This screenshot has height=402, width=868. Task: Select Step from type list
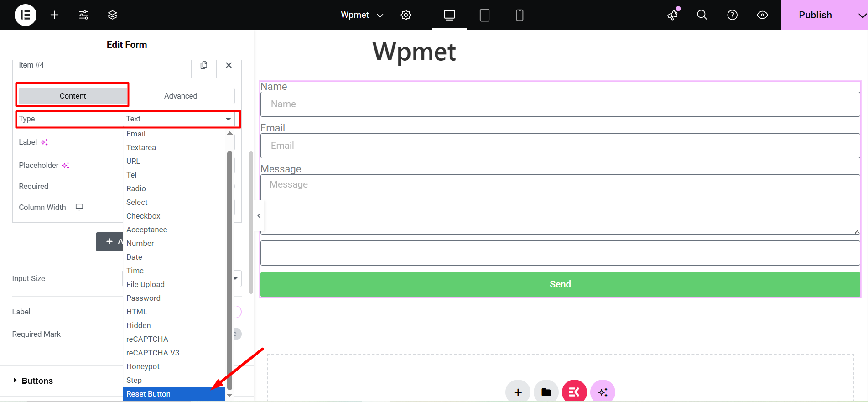(x=174, y=380)
